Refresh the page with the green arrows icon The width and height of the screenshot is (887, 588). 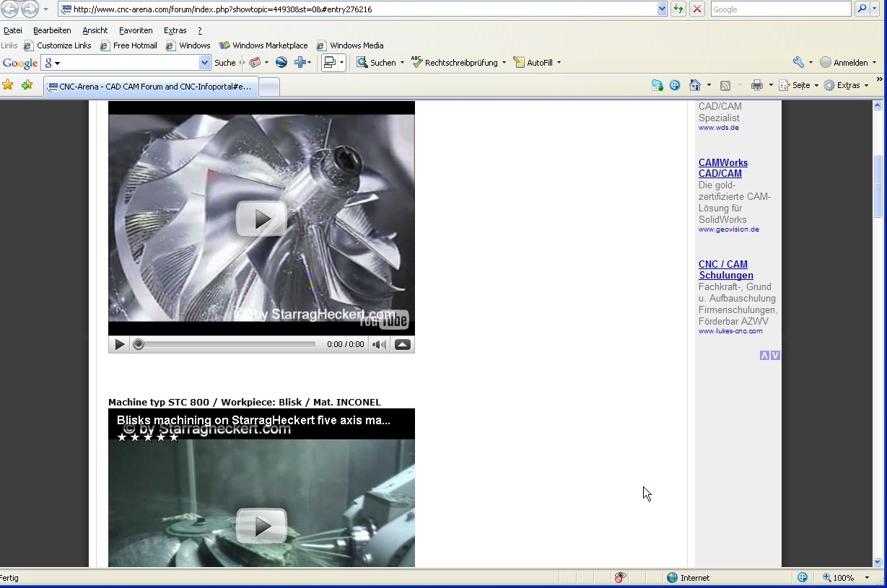coord(678,9)
